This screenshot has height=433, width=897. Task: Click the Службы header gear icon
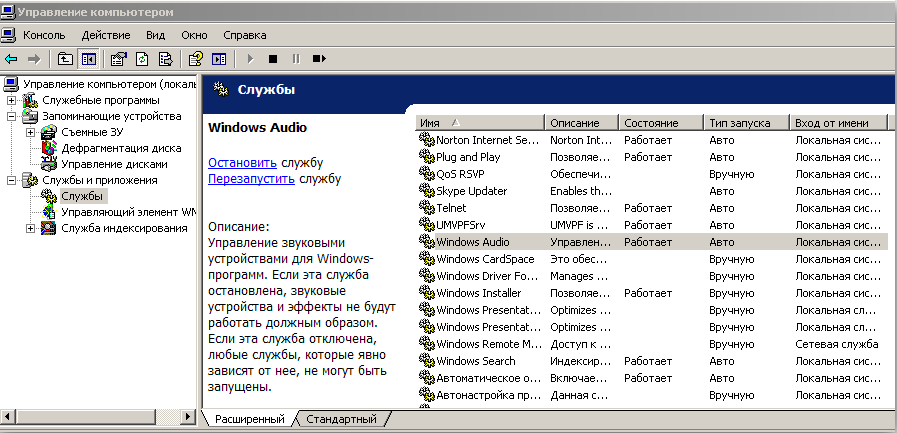tap(221, 89)
